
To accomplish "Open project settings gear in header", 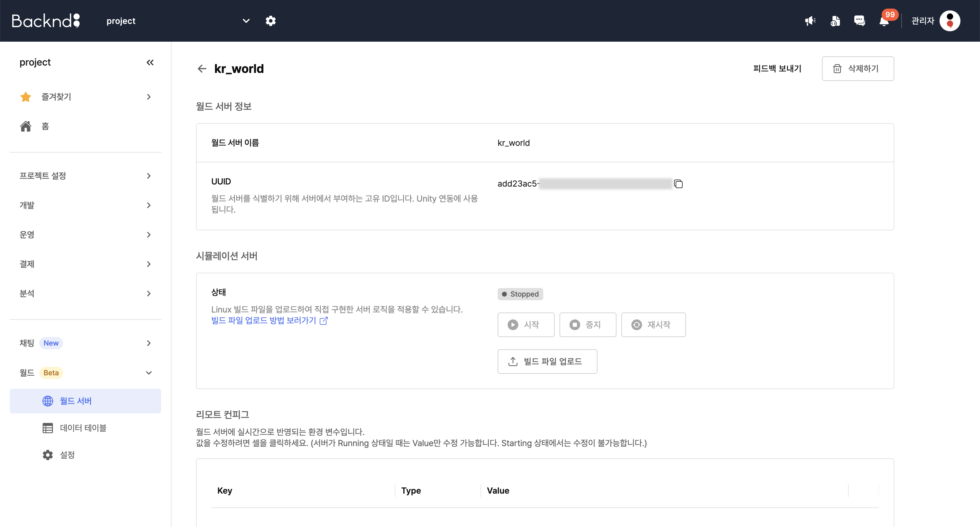I will (x=270, y=21).
